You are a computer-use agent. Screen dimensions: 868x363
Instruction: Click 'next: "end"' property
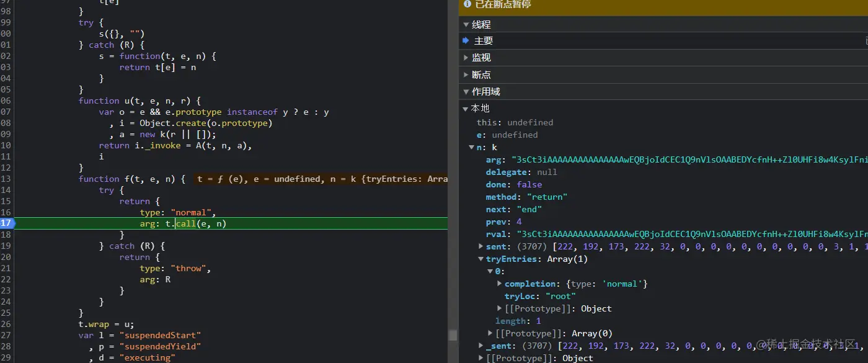click(x=514, y=209)
